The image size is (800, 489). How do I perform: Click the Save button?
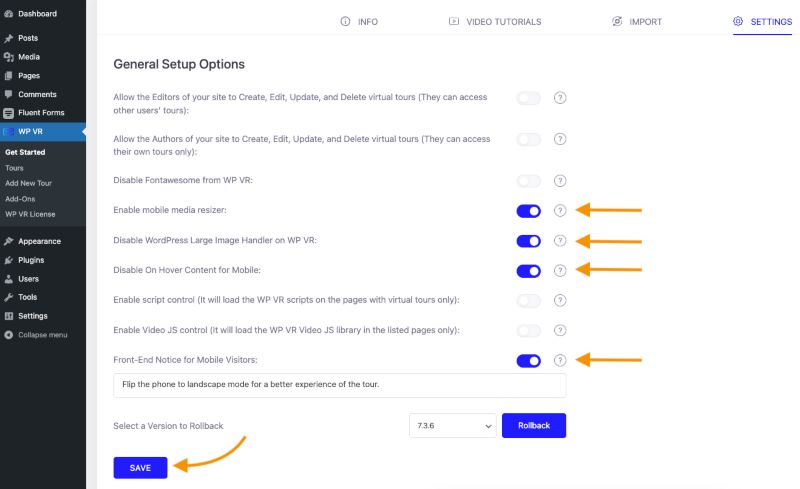point(140,467)
